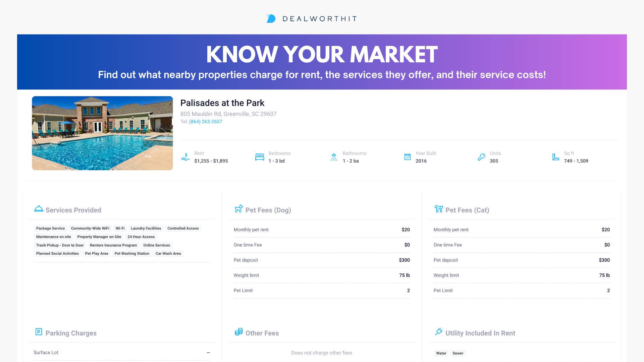Viewport: 644px width, 362px height.
Task: Click the Pet Washing Station tag
Action: click(x=132, y=253)
